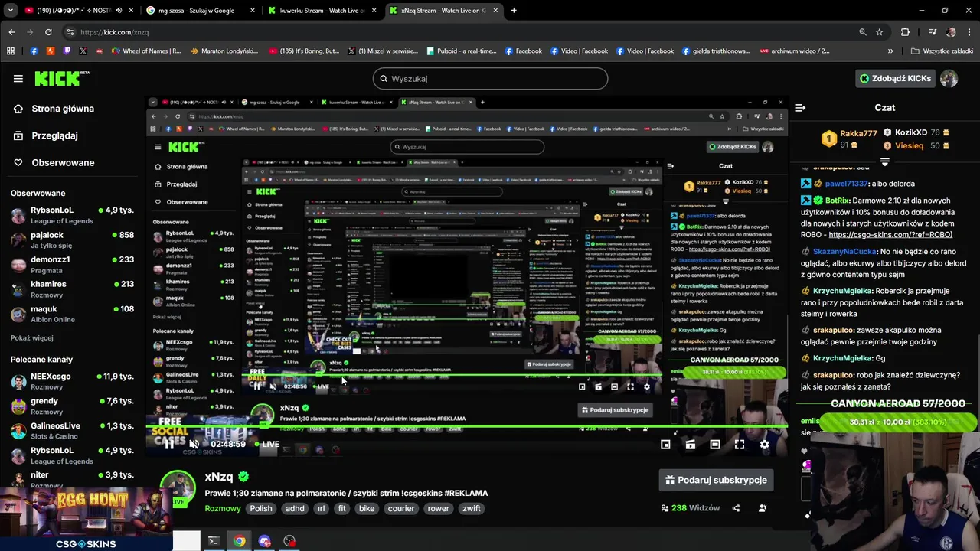This screenshot has height=551, width=980.
Task: Open pajalock channel in the sidebar
Action: point(73,240)
